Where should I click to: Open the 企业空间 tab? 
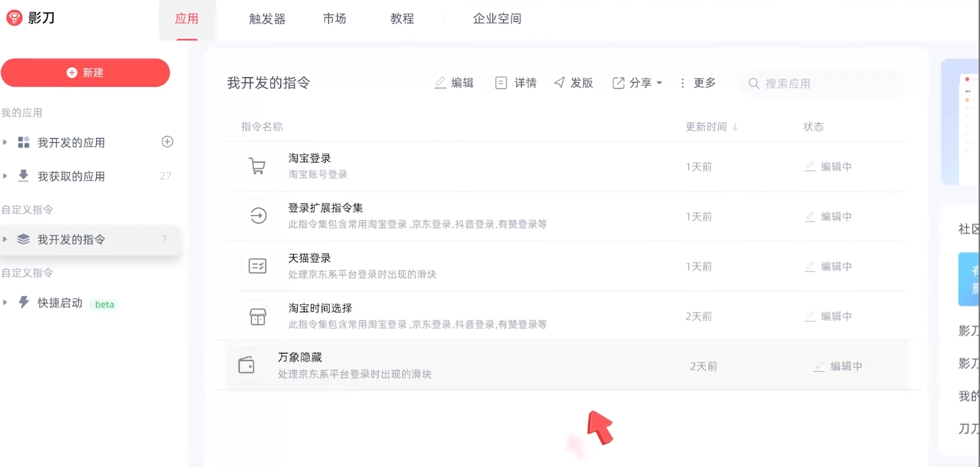coord(497,19)
